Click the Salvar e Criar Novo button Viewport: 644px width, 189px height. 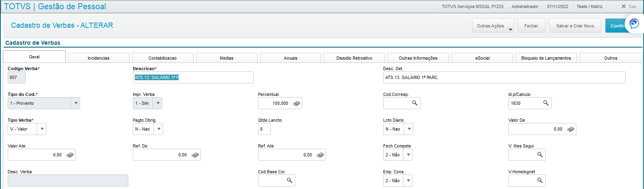pyautogui.click(x=575, y=26)
